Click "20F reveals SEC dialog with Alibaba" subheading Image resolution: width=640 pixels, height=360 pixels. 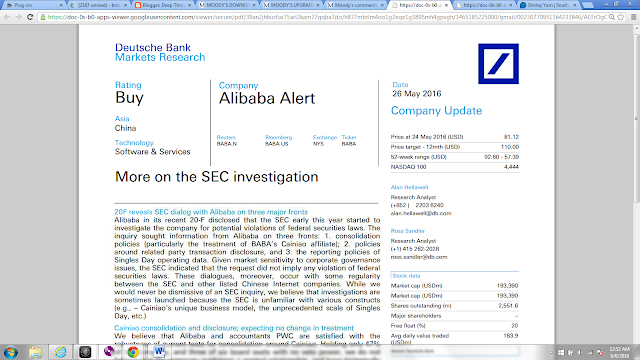click(211, 212)
